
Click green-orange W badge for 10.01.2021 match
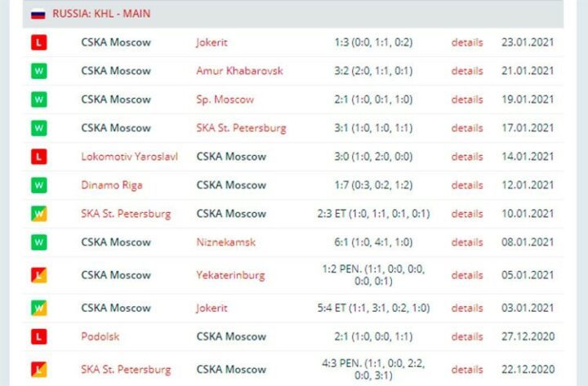pos(39,214)
